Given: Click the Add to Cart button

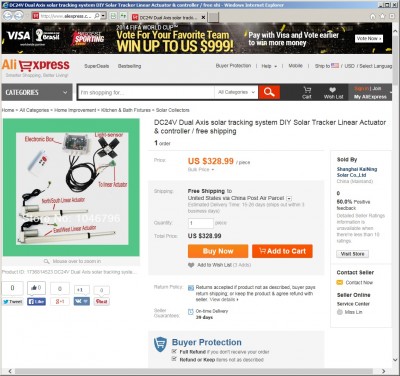Looking at the screenshot, I should click(x=282, y=251).
